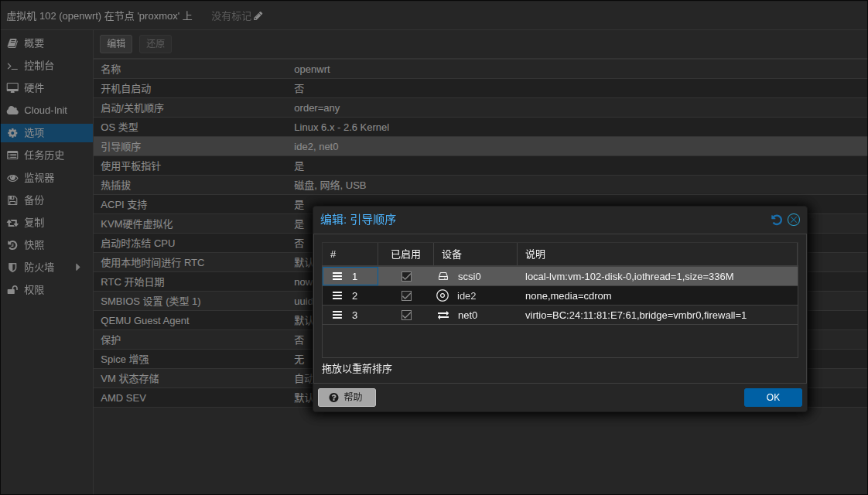Click the drag handle for net0 row
Viewport: 868px width, 495px height.
337,315
